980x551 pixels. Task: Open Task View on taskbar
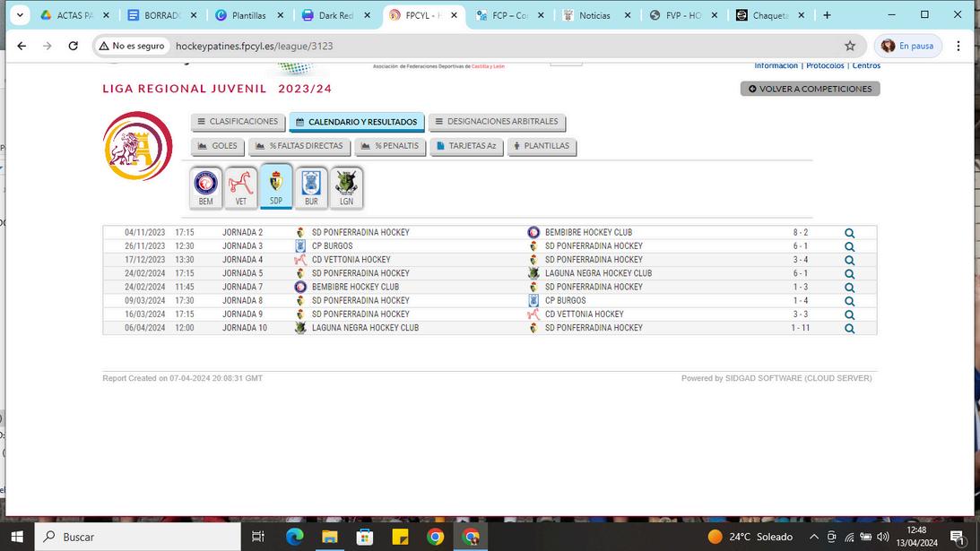click(x=257, y=537)
